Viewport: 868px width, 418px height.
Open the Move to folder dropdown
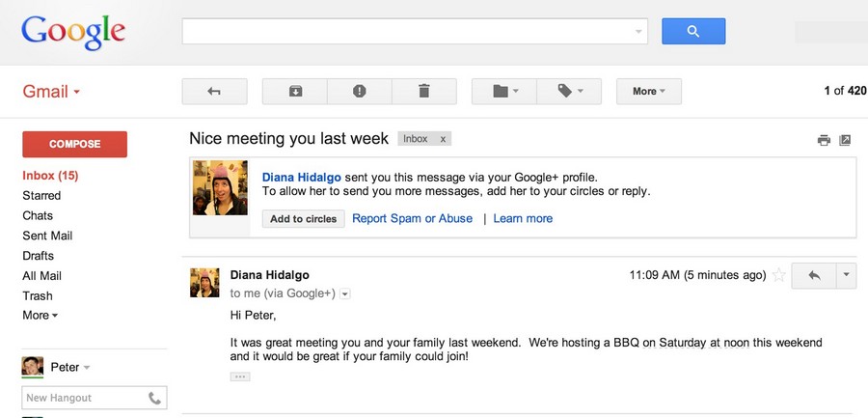pyautogui.click(x=504, y=92)
